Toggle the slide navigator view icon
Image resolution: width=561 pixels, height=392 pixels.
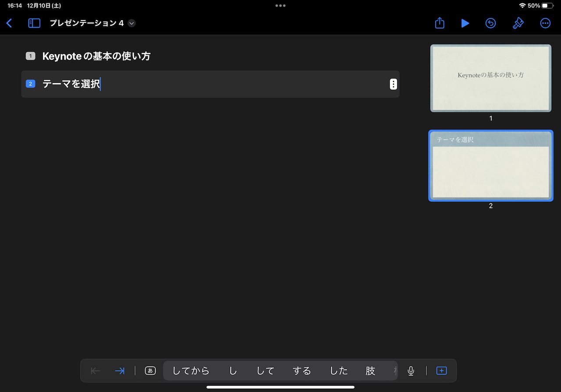click(x=34, y=23)
